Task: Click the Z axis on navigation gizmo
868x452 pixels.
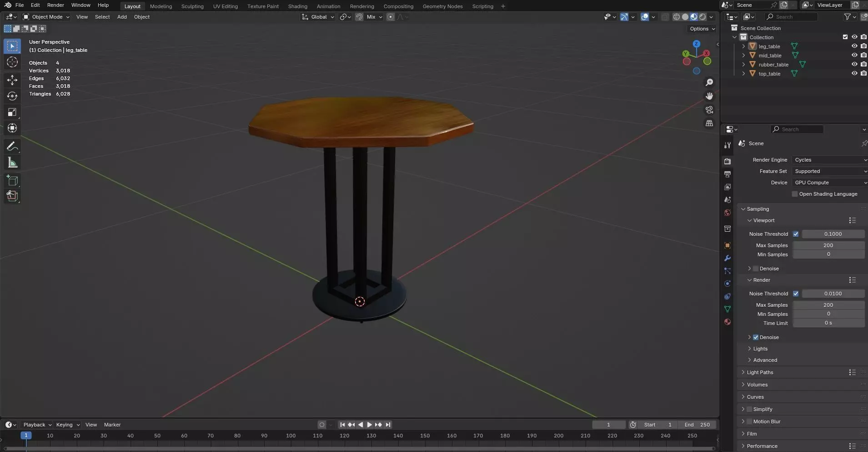Action: click(697, 44)
